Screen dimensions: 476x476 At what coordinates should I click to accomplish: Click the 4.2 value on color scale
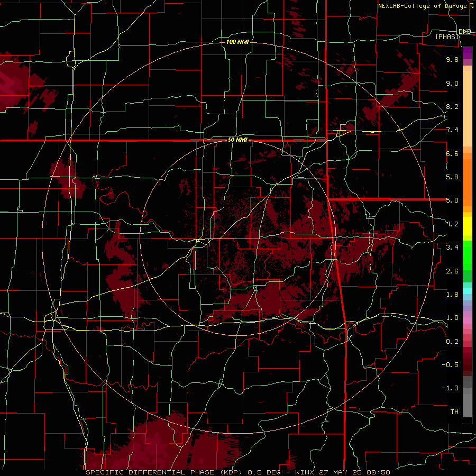(452, 224)
